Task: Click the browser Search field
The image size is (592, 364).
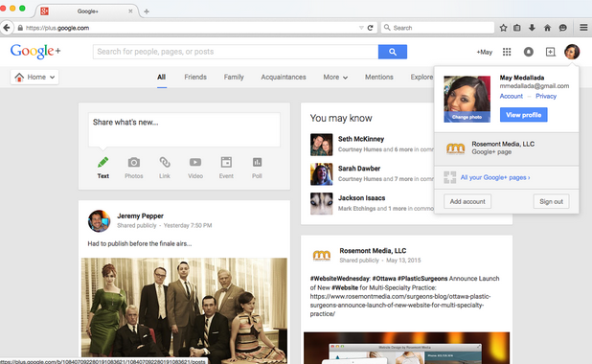Action: (x=438, y=28)
